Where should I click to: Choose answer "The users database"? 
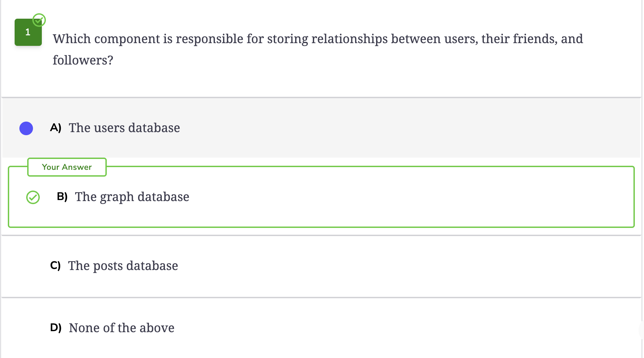click(124, 128)
